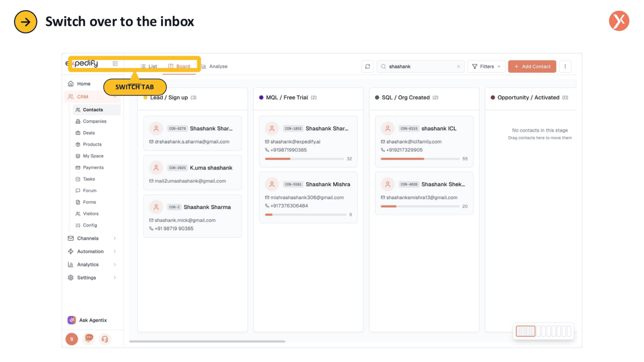Clear the search text with X
This screenshot has width=644, height=362.
tap(458, 67)
